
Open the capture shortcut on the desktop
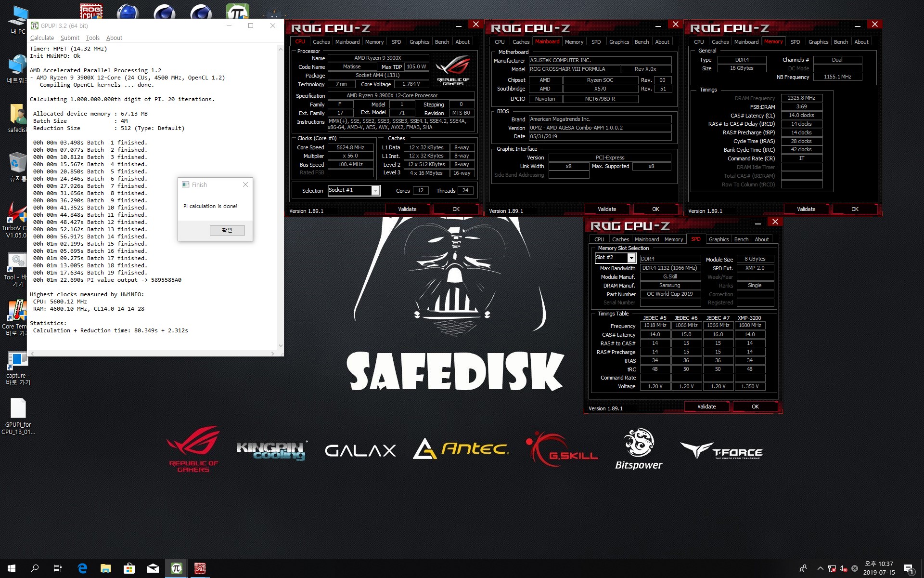coord(17,368)
